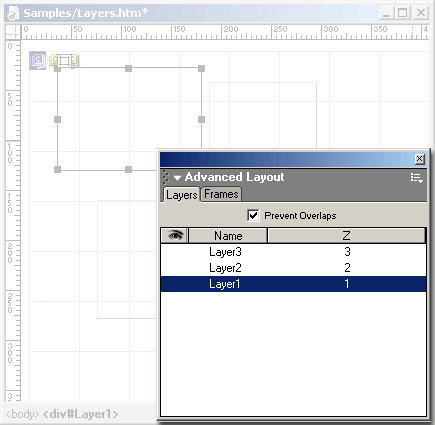Switch to the Frames tab
The height and width of the screenshot is (425, 435).
coord(221,194)
